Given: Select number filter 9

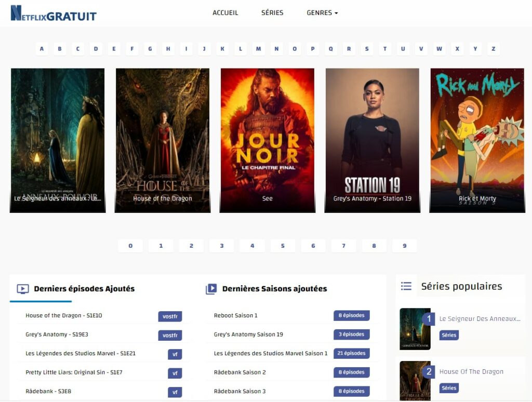Looking at the screenshot, I should tap(404, 246).
